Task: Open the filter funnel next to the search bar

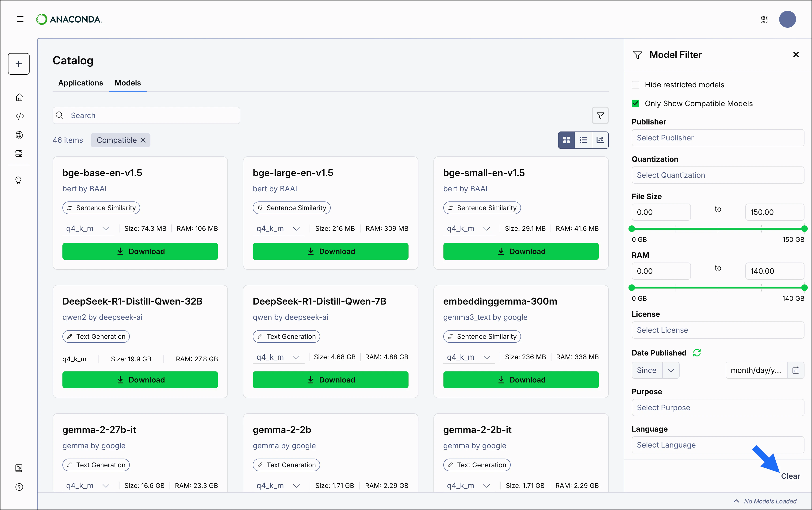Action: click(x=600, y=115)
